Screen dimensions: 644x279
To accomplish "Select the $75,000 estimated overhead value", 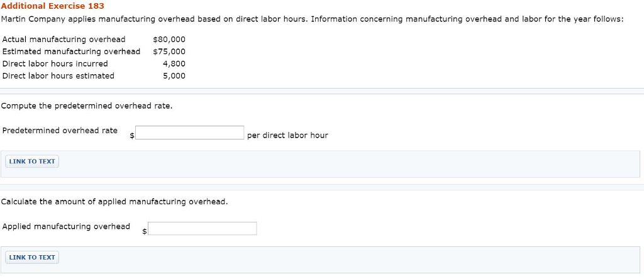I will point(169,52).
